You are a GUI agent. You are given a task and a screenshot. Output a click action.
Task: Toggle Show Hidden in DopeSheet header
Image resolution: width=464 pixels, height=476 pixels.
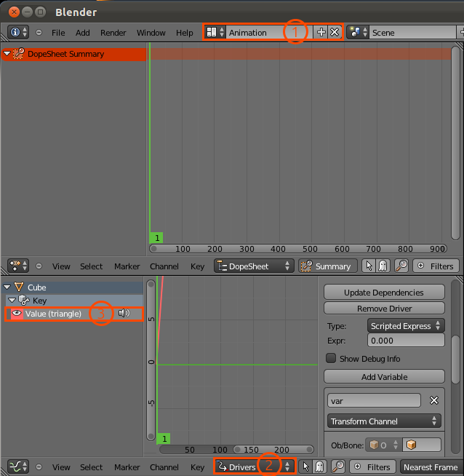pos(383,266)
